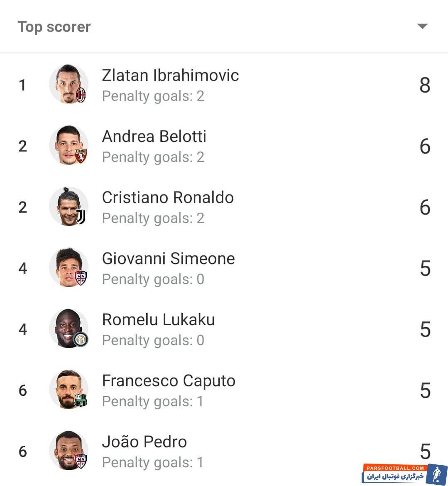This screenshot has width=448, height=486.
Task: Click Cagliari badge on João Pedro
Action: (x=81, y=461)
